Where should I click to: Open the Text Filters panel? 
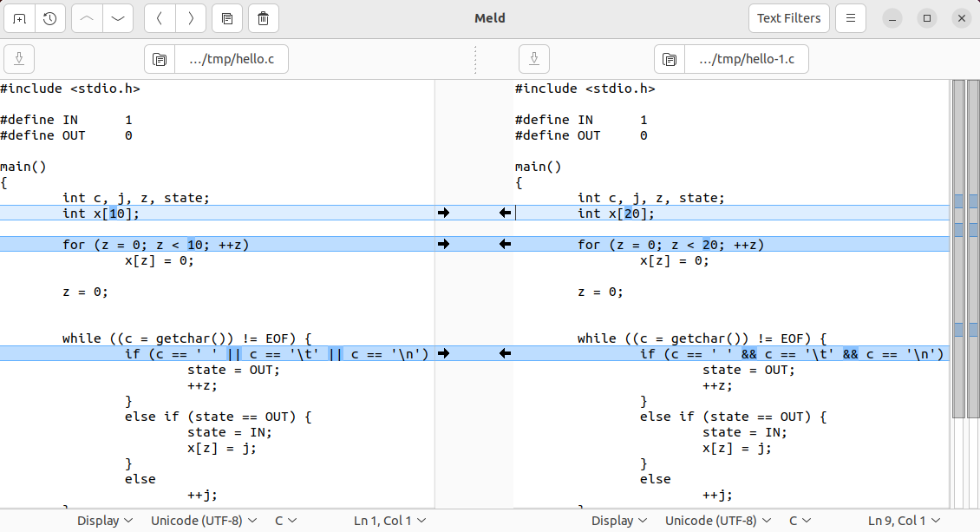pos(788,17)
